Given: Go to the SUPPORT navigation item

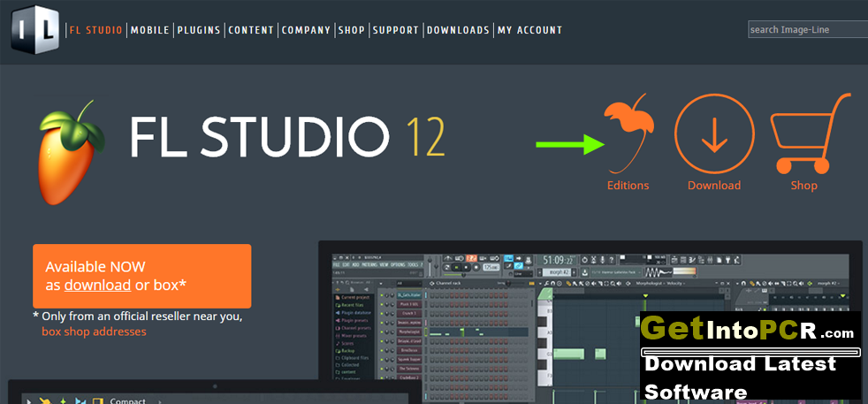Looking at the screenshot, I should [x=395, y=30].
